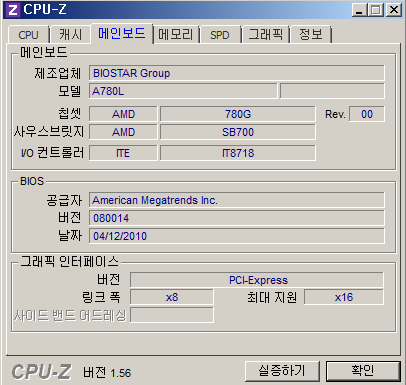The height and width of the screenshot is (385, 406).
Task: Click the BIOS date 04/12/2010
Action: pos(237,236)
